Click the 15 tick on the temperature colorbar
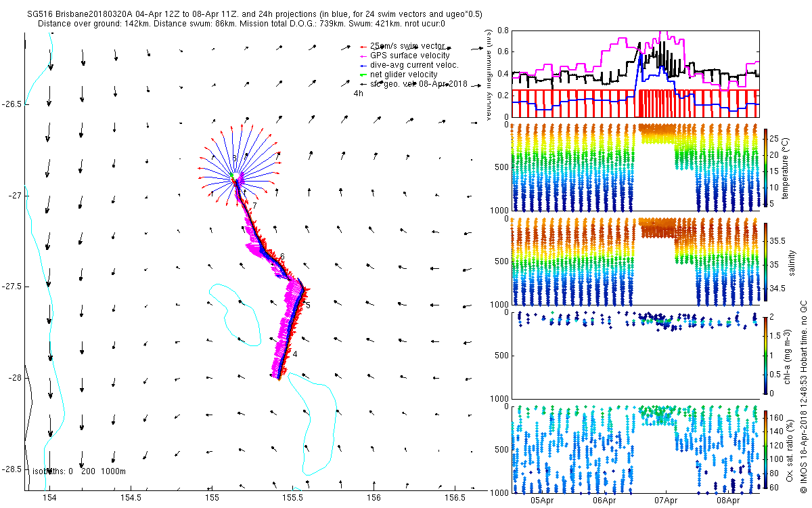Screen dimensions: 812x508 point(775,171)
